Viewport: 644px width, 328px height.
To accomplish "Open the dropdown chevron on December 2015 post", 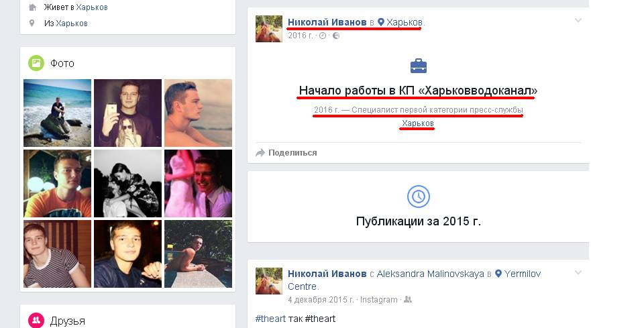I will [578, 272].
